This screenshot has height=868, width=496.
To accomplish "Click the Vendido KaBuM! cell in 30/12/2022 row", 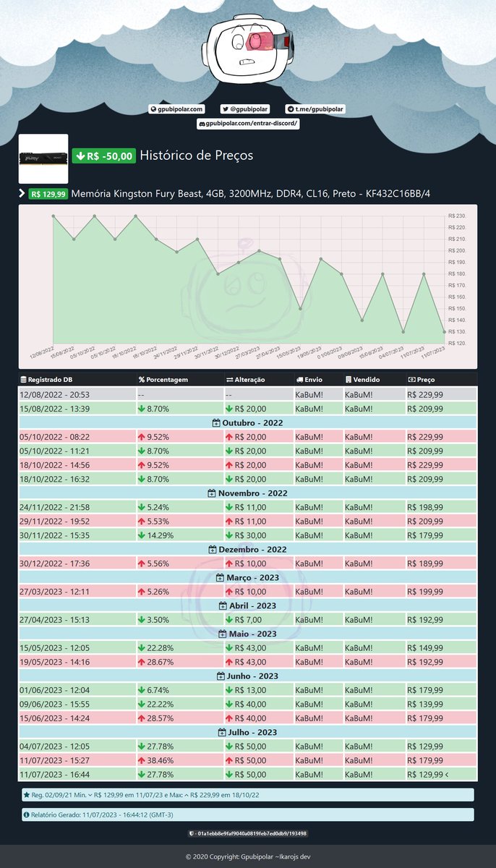I will pyautogui.click(x=374, y=563).
